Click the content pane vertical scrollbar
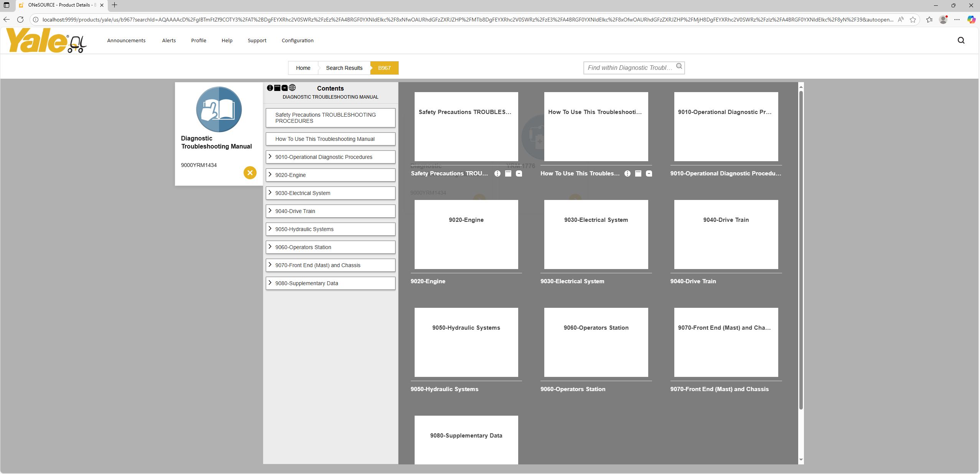Viewport: 980px width, 474px height. pos(800,249)
